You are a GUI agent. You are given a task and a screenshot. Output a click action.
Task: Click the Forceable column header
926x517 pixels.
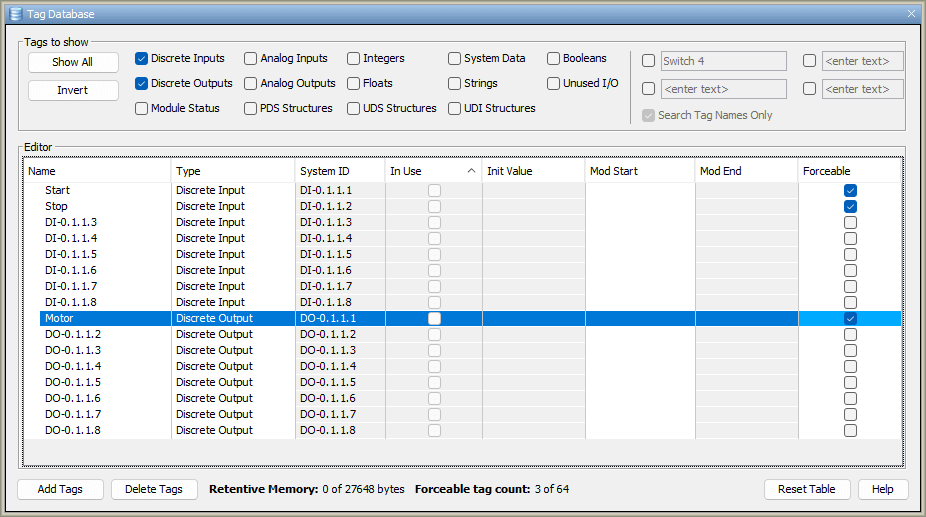pyautogui.click(x=848, y=171)
